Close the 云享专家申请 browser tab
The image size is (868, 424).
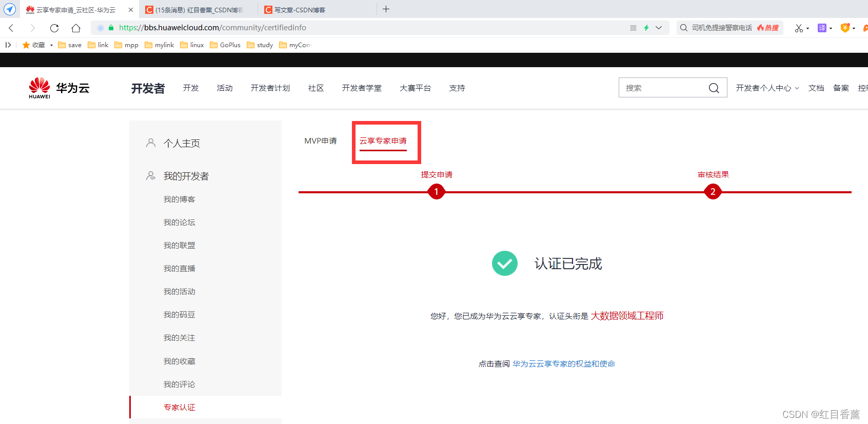(x=131, y=10)
